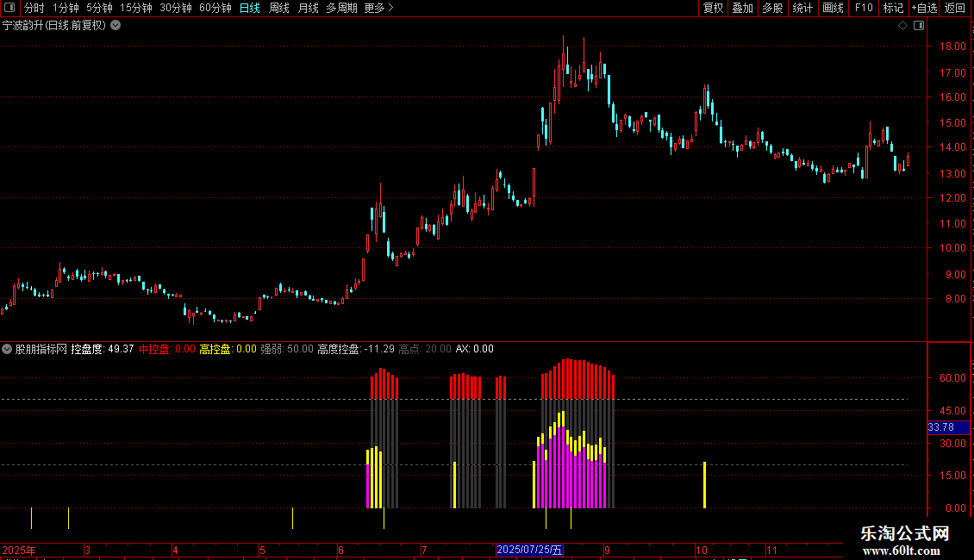Viewport: 974px width, 560px height.
Task: Open indicator dropdown beside 股朋指标网
Action: 7,349
